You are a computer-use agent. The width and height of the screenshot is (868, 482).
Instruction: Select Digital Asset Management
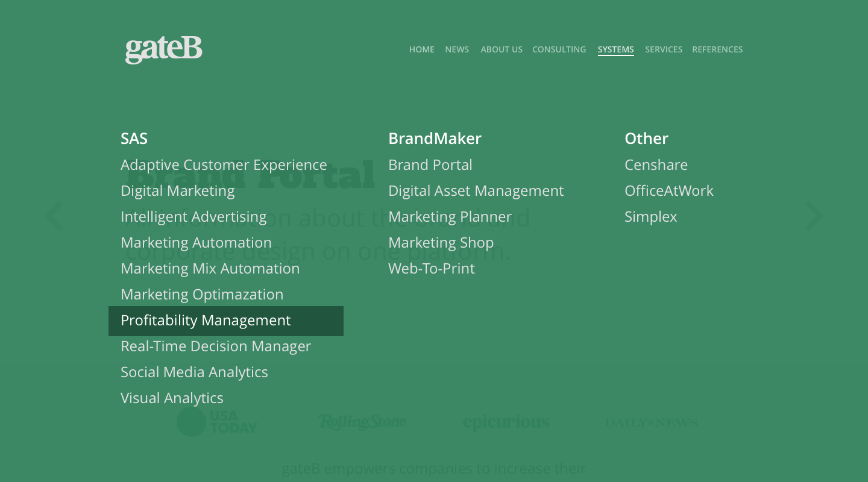pyautogui.click(x=476, y=191)
